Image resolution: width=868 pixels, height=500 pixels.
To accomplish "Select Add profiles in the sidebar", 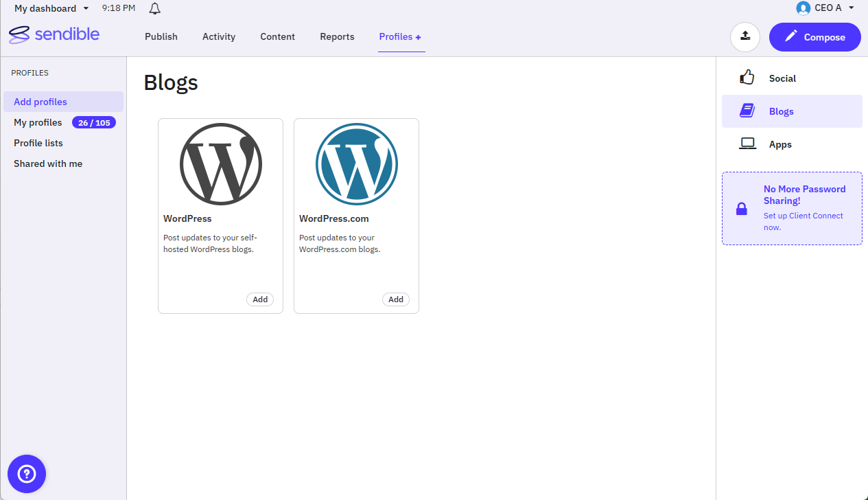I will 63,102.
